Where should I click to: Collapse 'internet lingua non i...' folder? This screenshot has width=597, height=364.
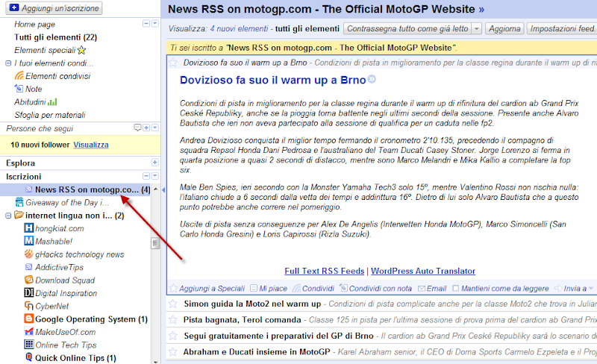(x=8, y=216)
